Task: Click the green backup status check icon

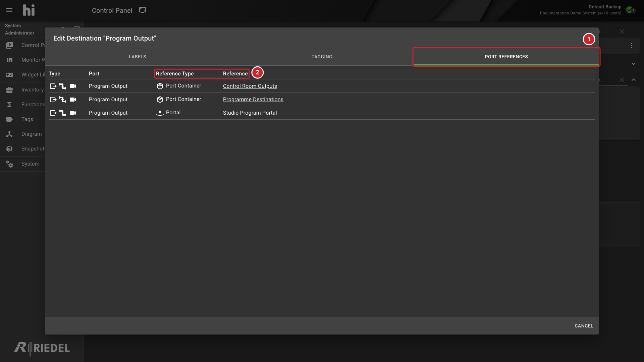Action: [x=630, y=10]
